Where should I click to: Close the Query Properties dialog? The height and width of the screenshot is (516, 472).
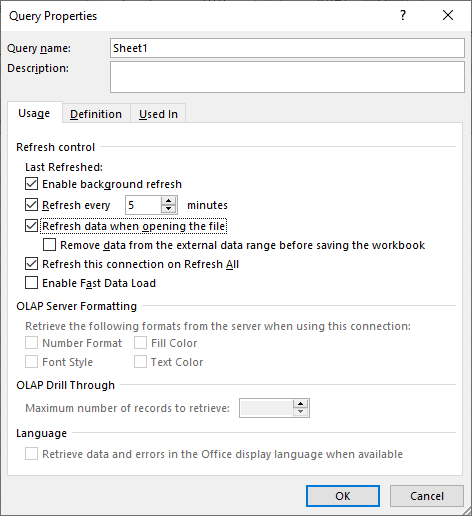click(x=448, y=15)
